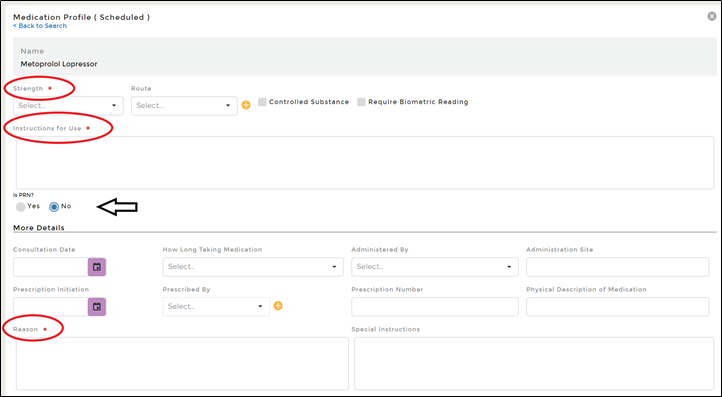722x397 pixels.
Task: Select Yes for Is PRN
Action: (21, 207)
